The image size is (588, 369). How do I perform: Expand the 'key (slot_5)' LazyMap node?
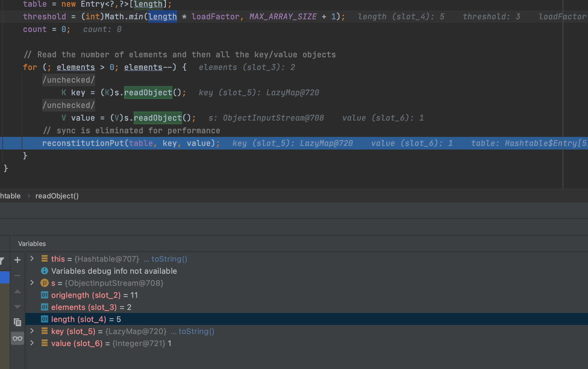[32, 331]
